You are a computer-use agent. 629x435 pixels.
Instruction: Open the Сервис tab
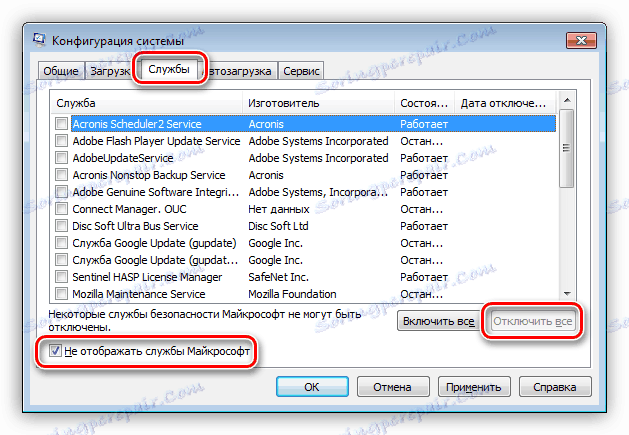point(301,71)
